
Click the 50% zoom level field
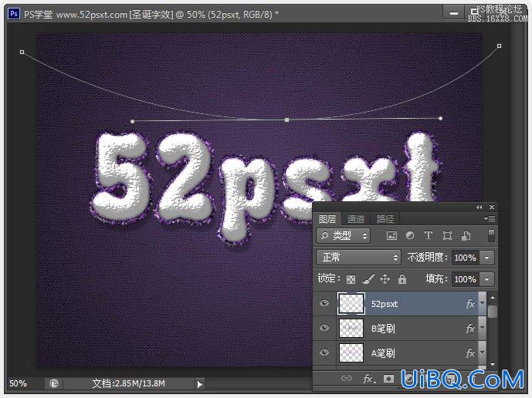coord(18,384)
